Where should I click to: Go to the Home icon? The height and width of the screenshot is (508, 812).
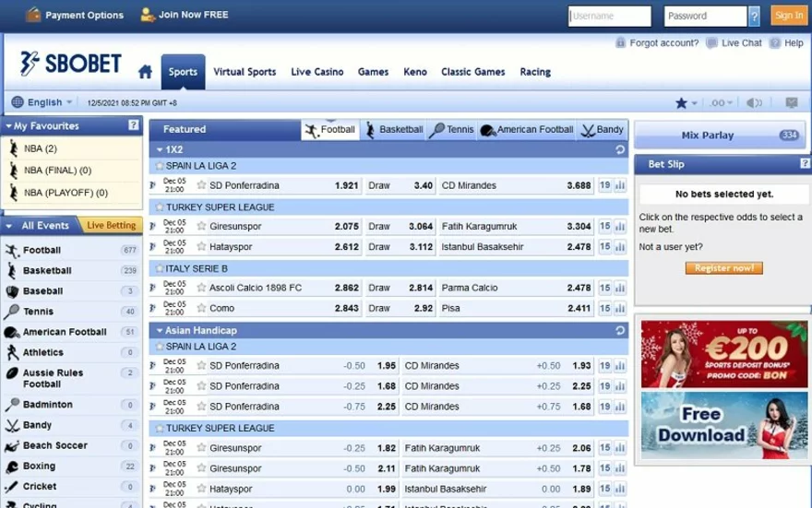click(145, 72)
